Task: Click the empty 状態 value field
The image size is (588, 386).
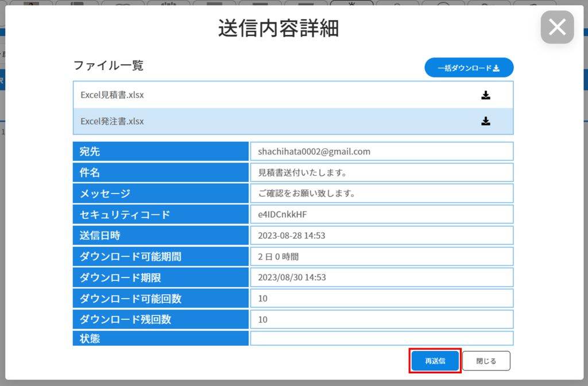Action: click(381, 338)
